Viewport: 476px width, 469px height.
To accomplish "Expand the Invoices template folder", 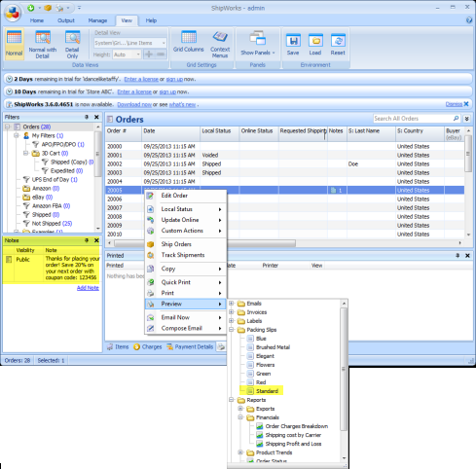I will coord(232,312).
